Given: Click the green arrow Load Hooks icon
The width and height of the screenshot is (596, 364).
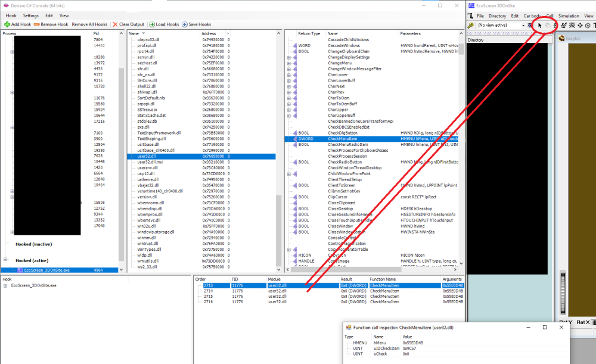Looking at the screenshot, I should click(x=151, y=24).
